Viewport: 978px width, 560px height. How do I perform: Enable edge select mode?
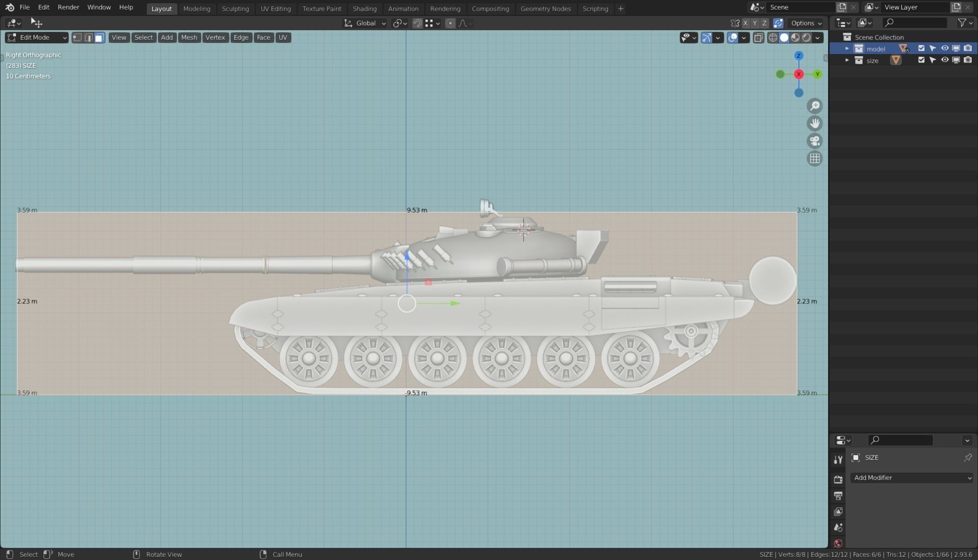pos(88,38)
